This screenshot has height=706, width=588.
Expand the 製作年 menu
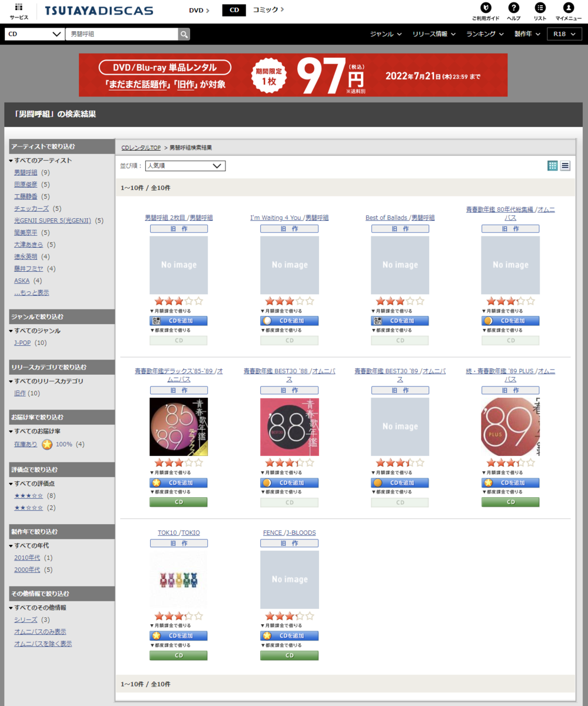527,34
